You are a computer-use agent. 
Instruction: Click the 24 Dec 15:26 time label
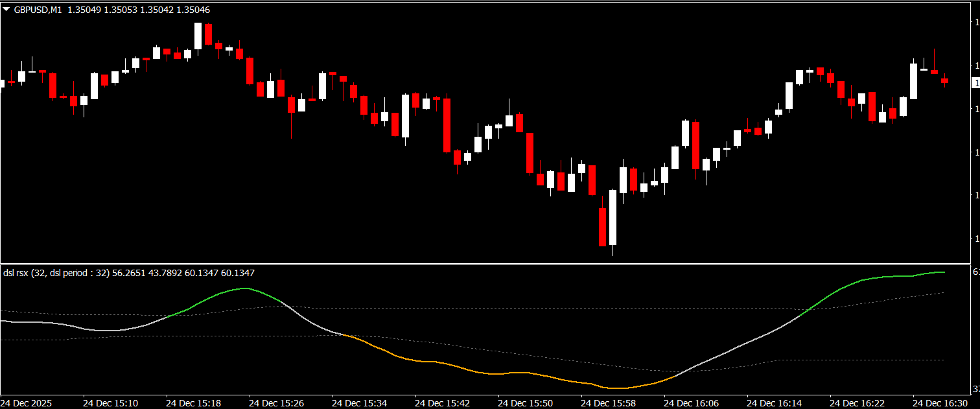tap(275, 403)
